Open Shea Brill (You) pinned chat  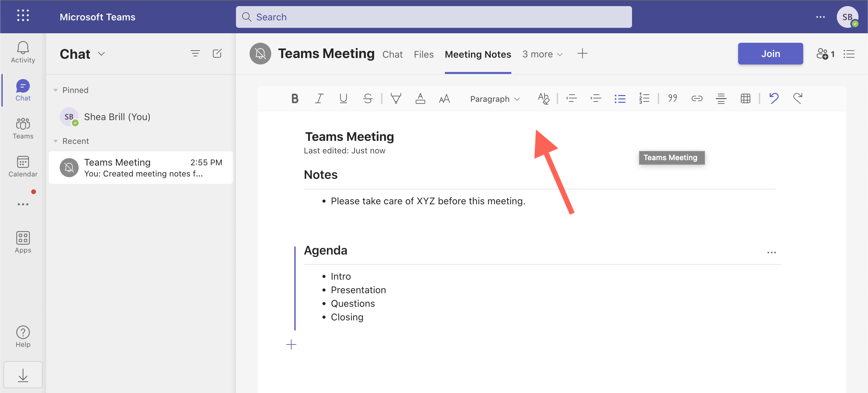[x=141, y=117]
